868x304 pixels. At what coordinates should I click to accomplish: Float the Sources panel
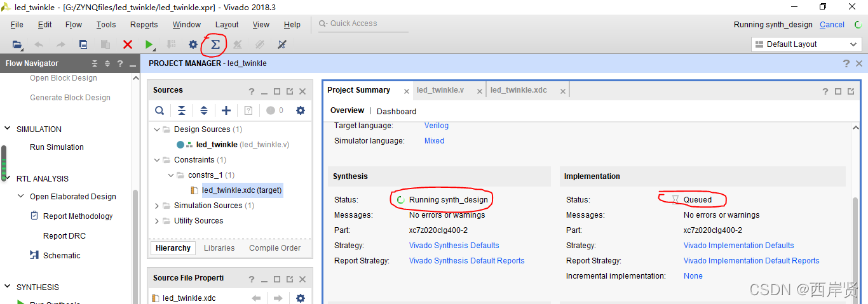tap(290, 91)
